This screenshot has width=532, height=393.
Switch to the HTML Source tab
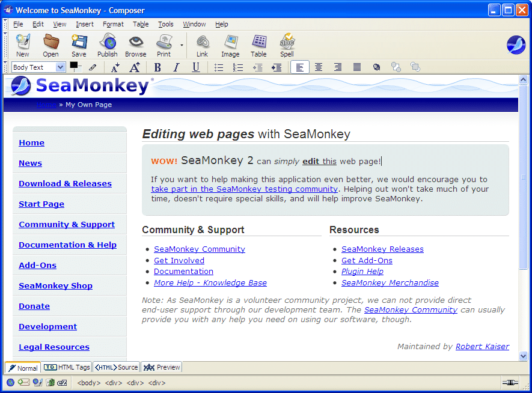click(117, 367)
